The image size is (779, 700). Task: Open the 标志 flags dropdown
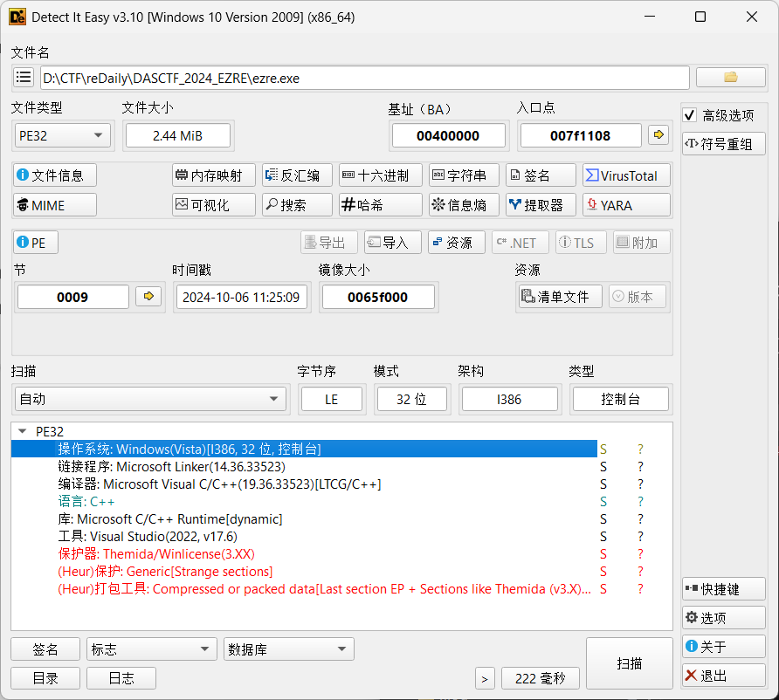pos(152,649)
